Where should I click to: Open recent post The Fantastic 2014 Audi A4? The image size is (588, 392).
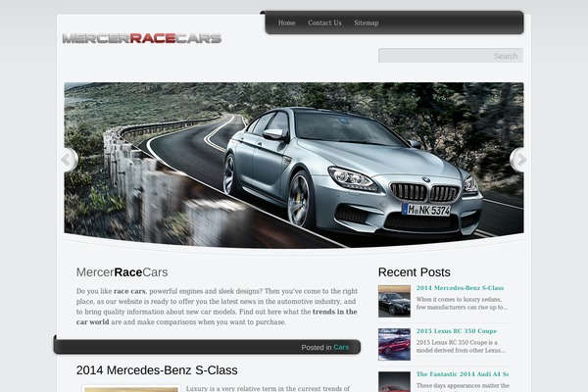pos(463,374)
